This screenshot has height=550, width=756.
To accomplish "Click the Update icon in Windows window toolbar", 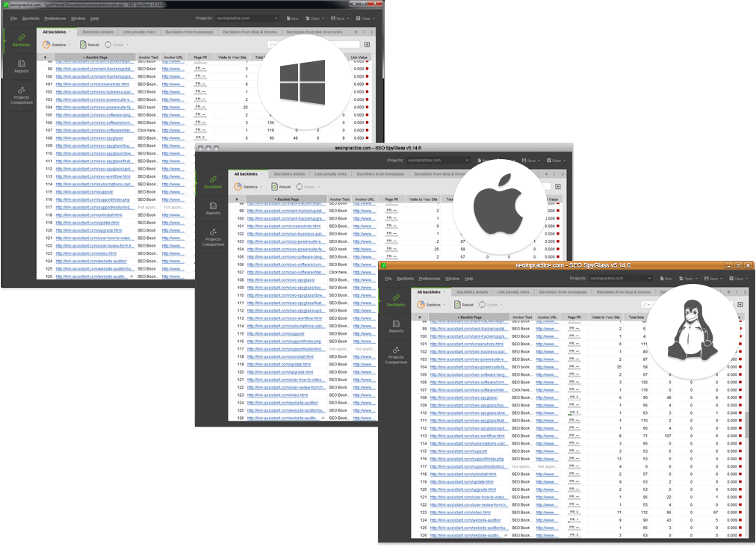I will point(108,44).
